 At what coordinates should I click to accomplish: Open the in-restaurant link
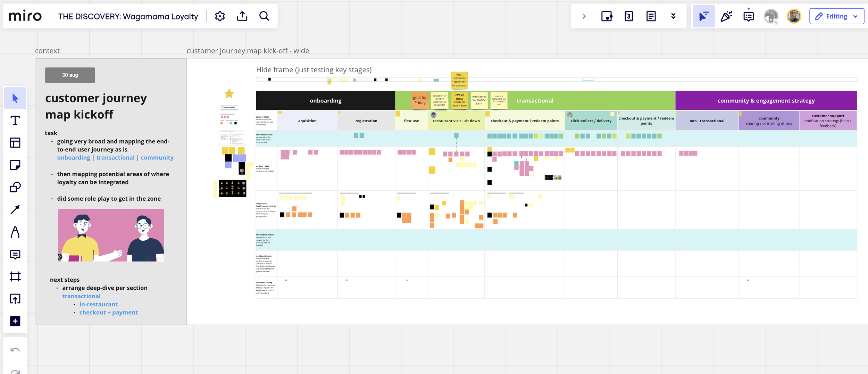[99, 304]
